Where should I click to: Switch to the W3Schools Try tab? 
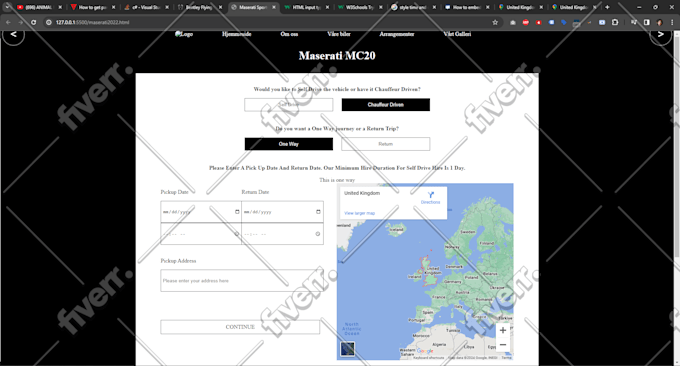point(360,7)
